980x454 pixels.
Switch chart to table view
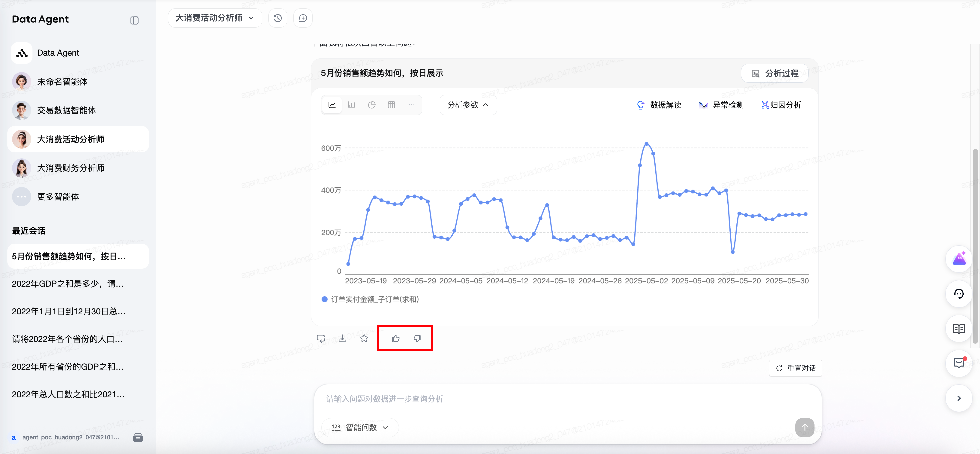391,105
